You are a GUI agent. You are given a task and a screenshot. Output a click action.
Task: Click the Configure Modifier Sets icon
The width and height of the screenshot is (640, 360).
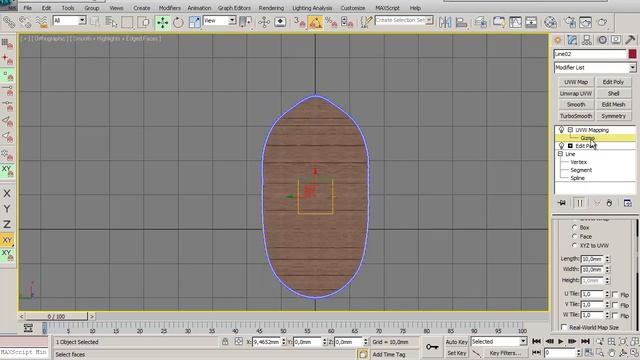pos(627,203)
